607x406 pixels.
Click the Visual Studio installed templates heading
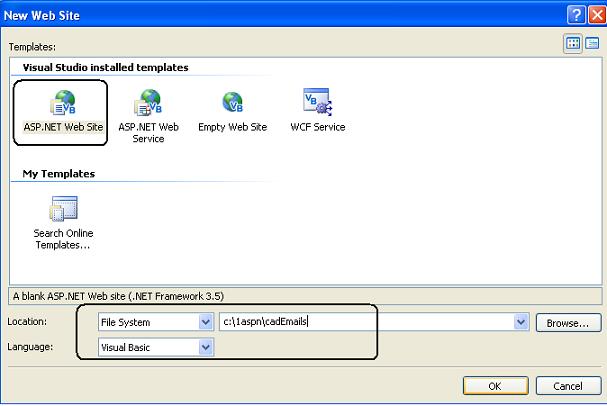(105, 67)
